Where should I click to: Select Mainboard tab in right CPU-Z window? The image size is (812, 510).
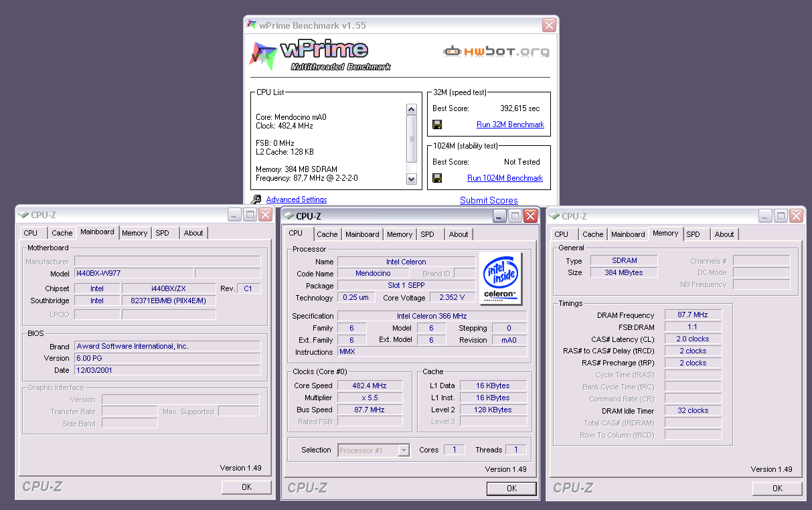pos(628,234)
